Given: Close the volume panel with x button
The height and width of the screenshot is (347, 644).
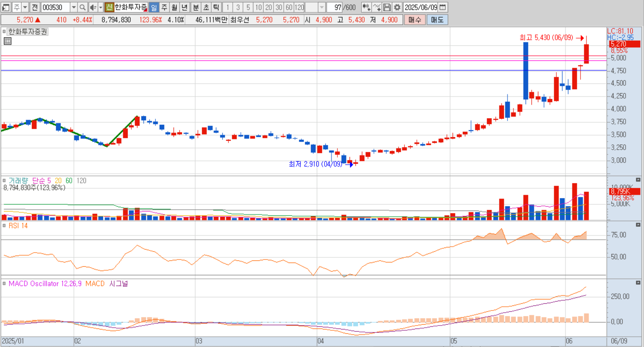Looking at the screenshot, I should 638,179.
